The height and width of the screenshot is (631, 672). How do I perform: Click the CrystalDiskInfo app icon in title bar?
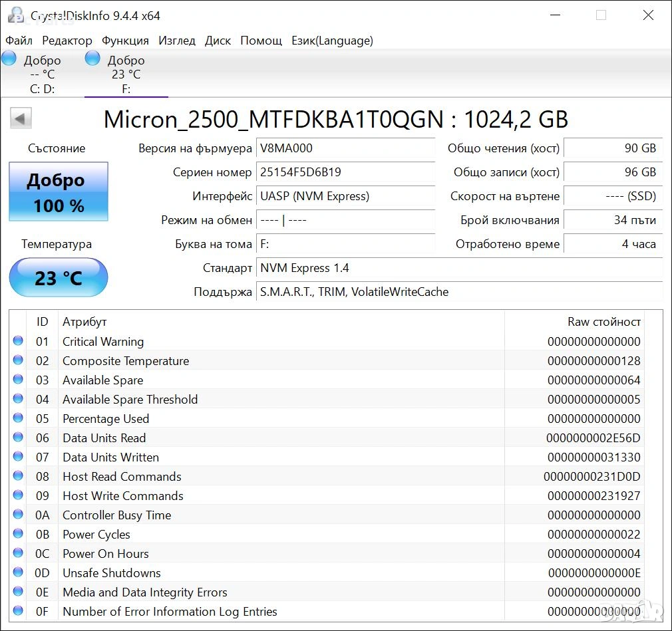pos(15,15)
